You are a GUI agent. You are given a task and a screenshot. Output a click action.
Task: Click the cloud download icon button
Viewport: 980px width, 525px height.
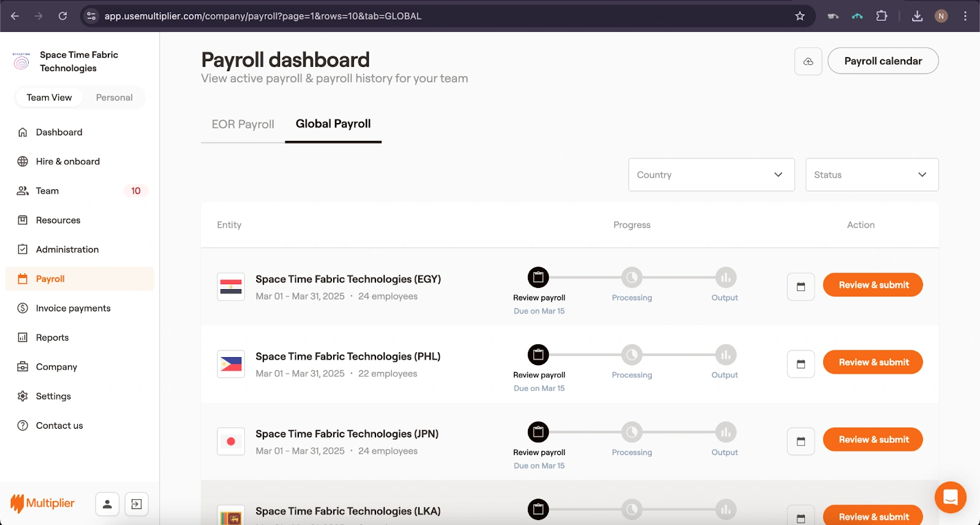(808, 61)
